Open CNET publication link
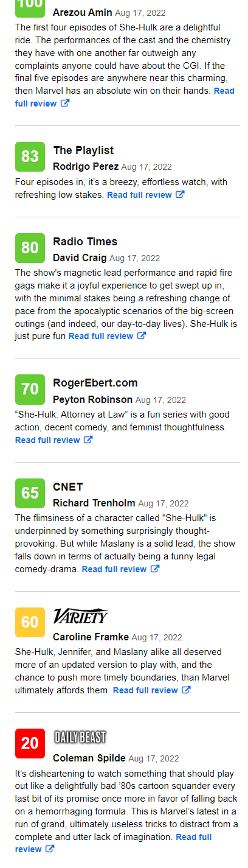The height and width of the screenshot is (868, 248). click(x=68, y=487)
